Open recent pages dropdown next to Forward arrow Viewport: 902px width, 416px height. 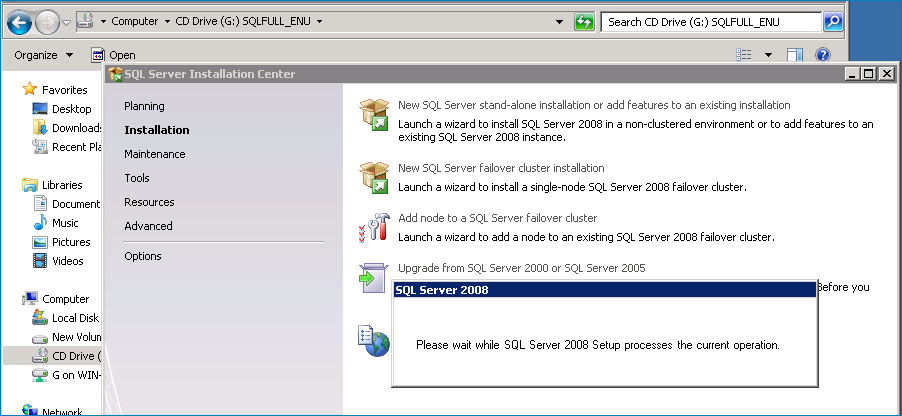click(x=66, y=22)
